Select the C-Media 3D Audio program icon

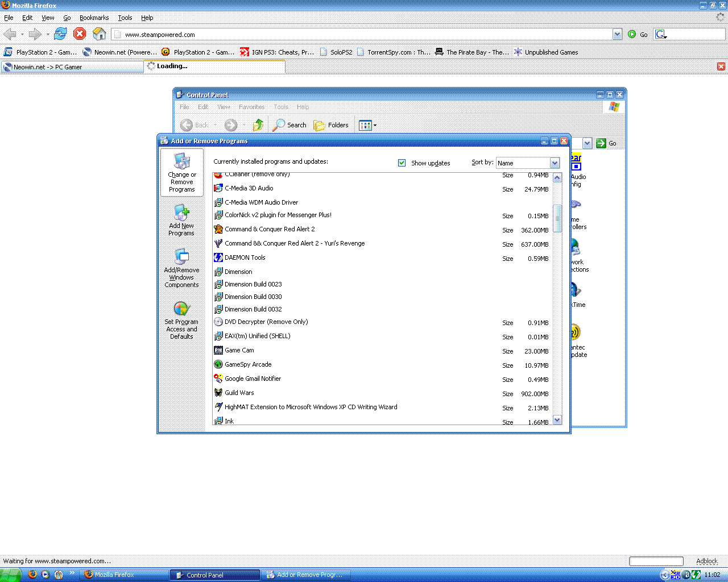tap(218, 188)
